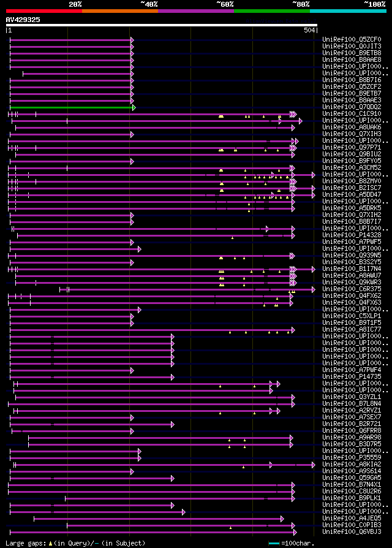Open hit UniRef100_B2ISC7
The height and width of the screenshot is (548, 392).
coord(352,188)
